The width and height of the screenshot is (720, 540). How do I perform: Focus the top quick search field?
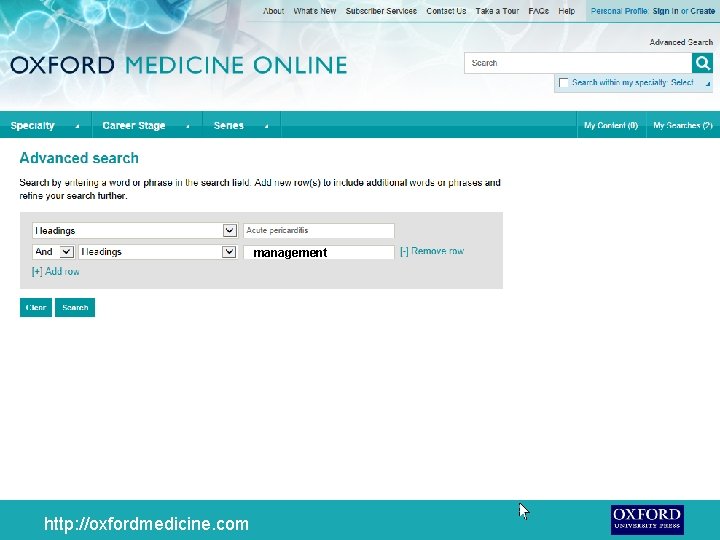pos(578,63)
